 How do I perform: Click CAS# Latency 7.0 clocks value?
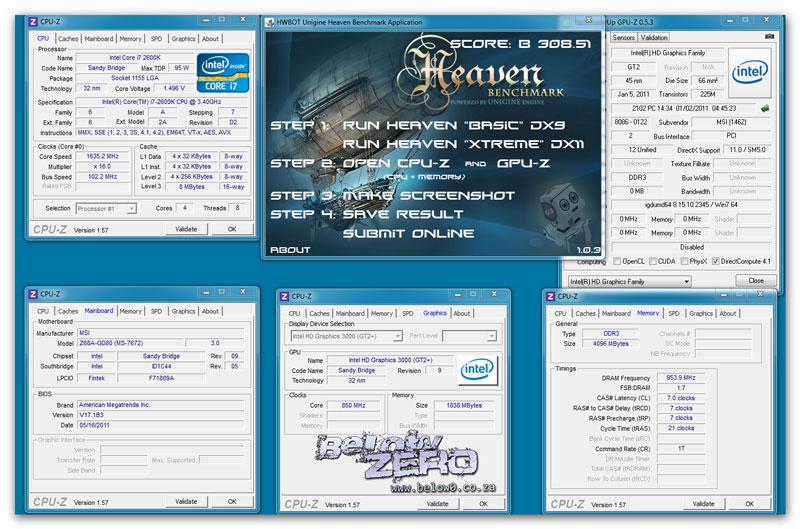681,398
